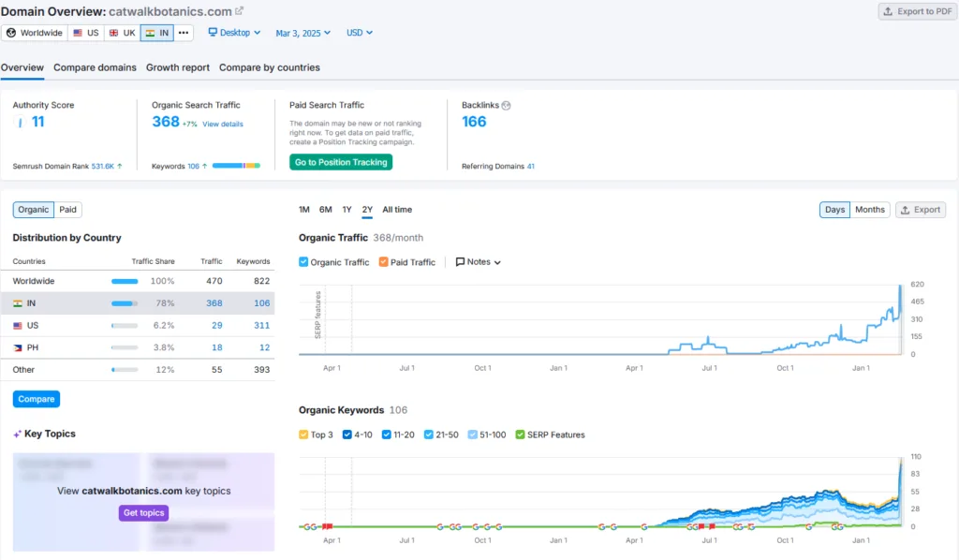Click the blue Compare button

pos(37,399)
